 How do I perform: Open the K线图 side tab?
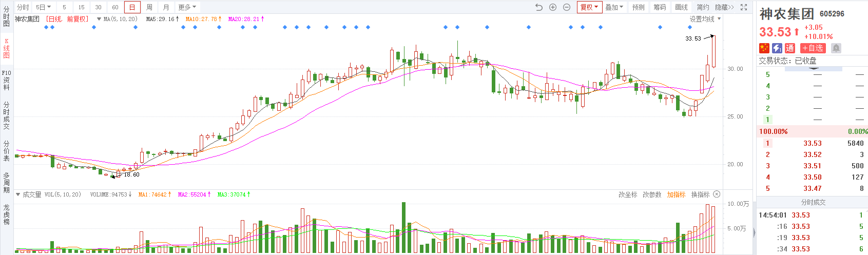pos(6,48)
